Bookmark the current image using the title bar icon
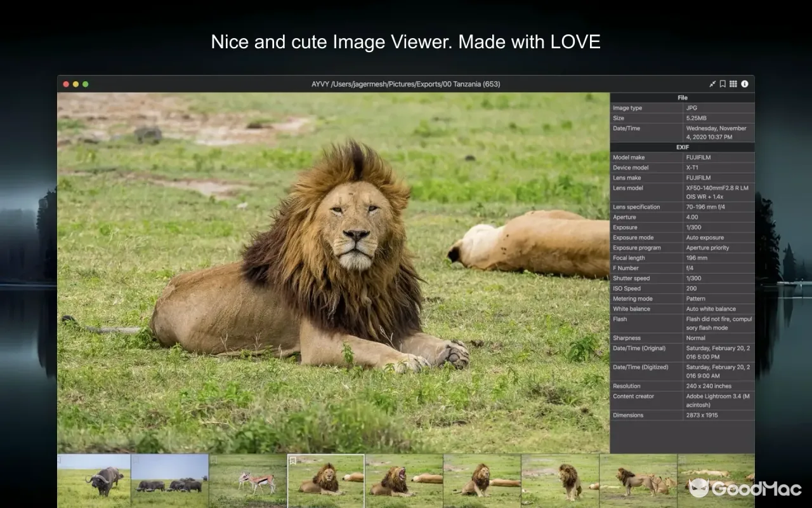The width and height of the screenshot is (812, 508). coord(723,84)
